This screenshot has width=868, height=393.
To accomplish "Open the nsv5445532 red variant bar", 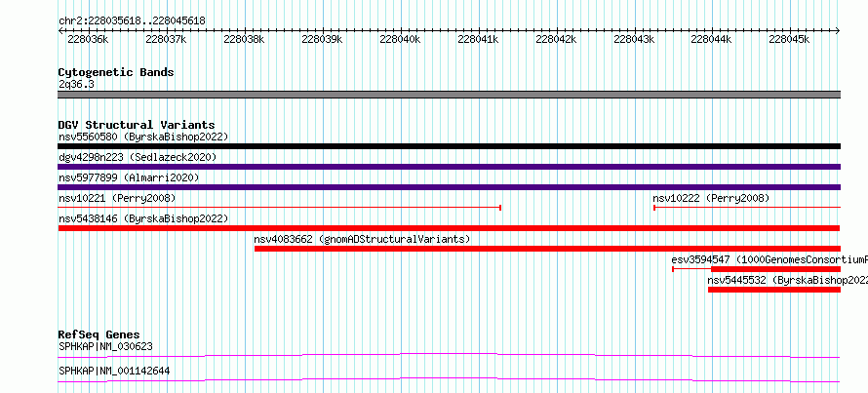I will click(x=774, y=290).
